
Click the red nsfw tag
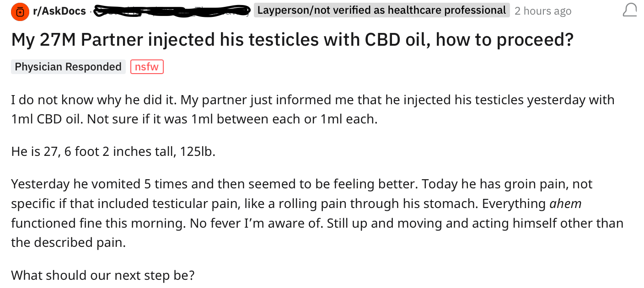pos(147,67)
